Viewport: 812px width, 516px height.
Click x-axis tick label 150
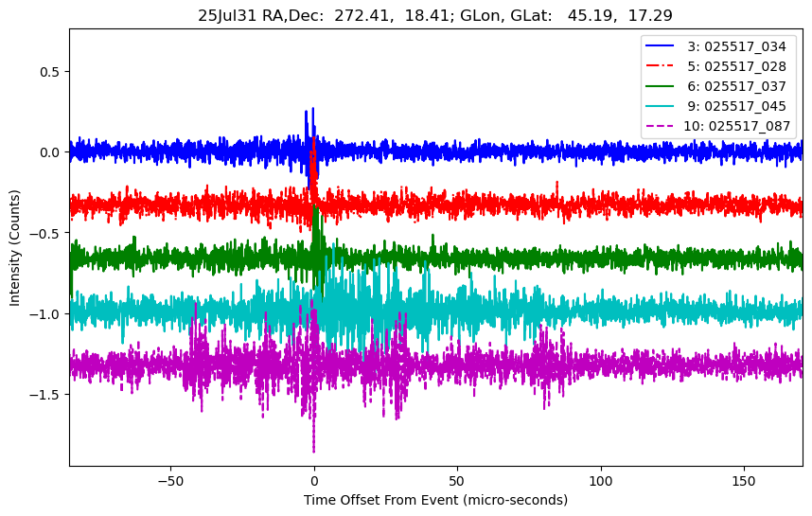coord(744,481)
